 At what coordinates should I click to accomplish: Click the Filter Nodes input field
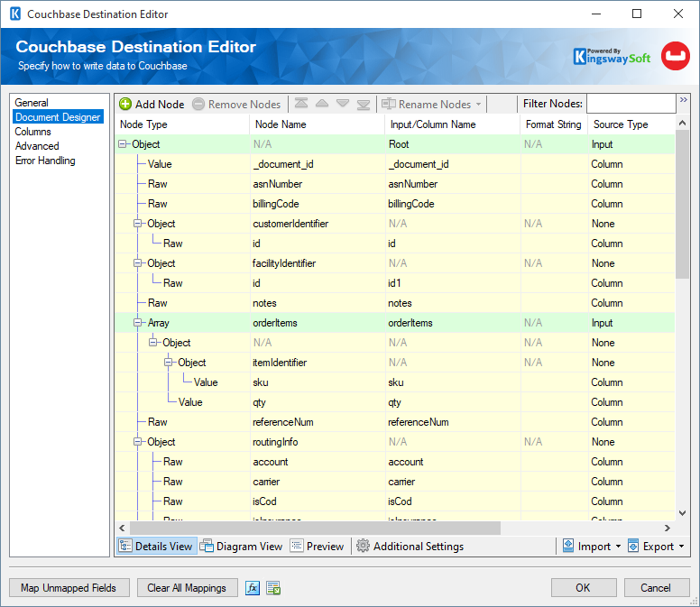[631, 104]
